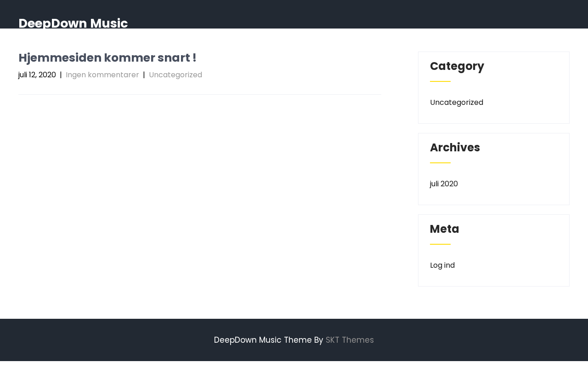
Task: Click the post date juli 12, 2020
Action: pyautogui.click(x=37, y=75)
